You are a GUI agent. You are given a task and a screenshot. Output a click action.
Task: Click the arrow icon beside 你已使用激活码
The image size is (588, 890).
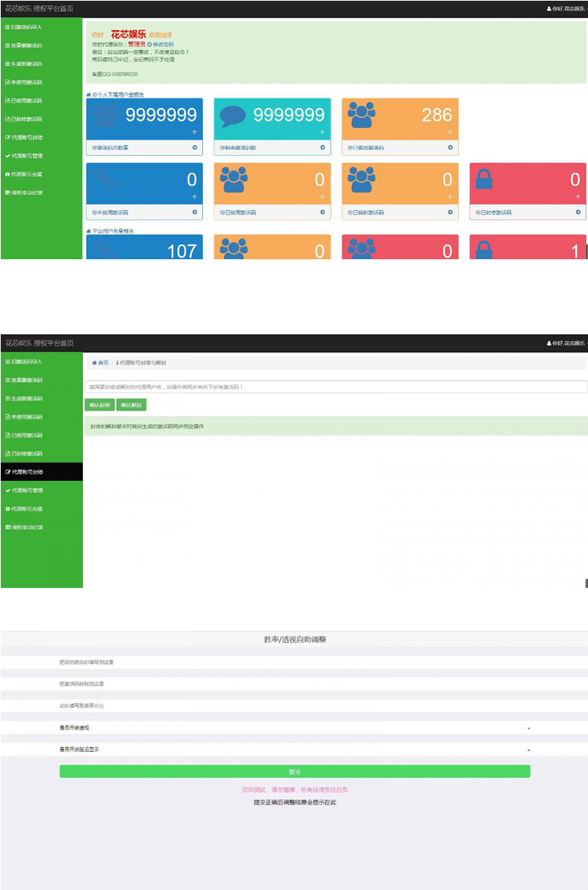coord(323,213)
